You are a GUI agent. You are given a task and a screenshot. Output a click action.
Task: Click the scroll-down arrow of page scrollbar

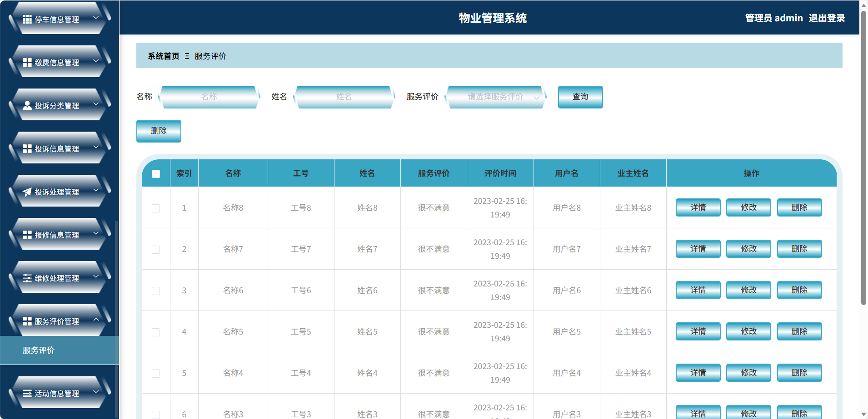[863, 414]
